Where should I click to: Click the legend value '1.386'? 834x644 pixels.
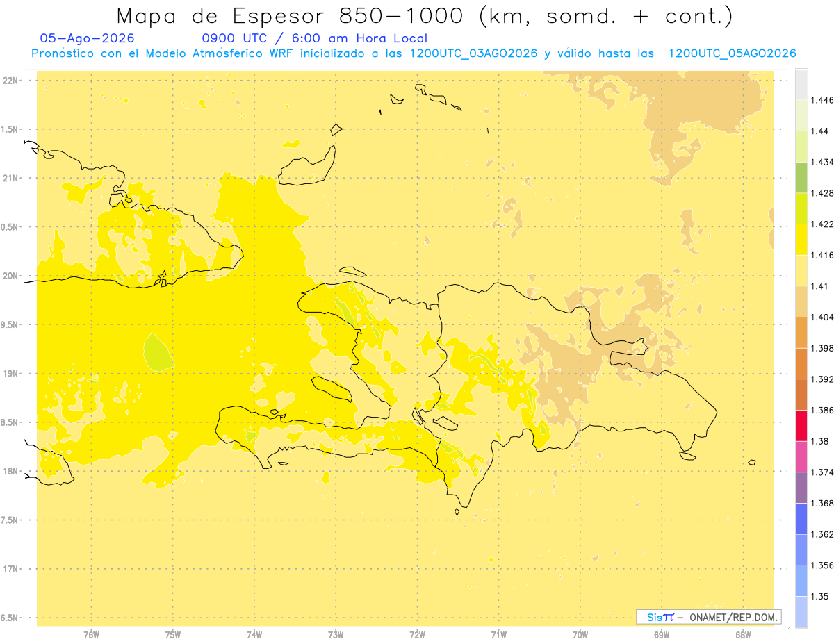click(x=822, y=410)
